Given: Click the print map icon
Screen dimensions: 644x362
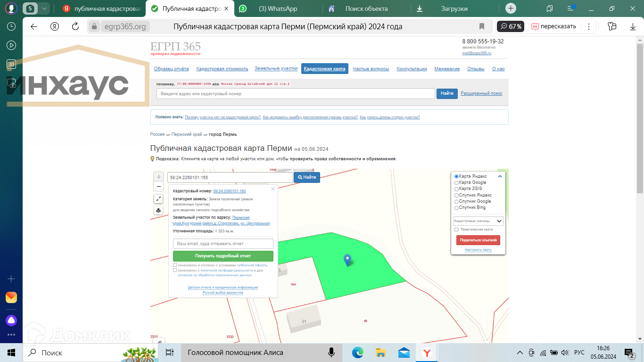Looking at the screenshot, I should (x=158, y=210).
